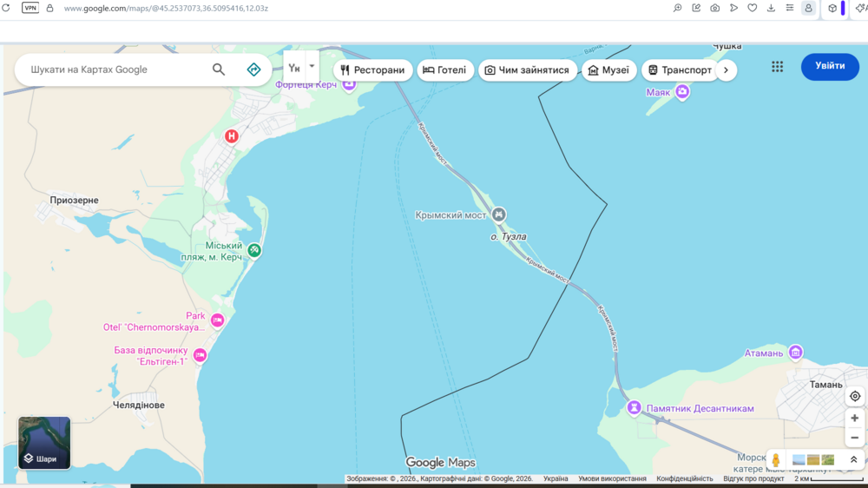Click the Тамань town label
The image size is (868, 488).
tap(826, 385)
